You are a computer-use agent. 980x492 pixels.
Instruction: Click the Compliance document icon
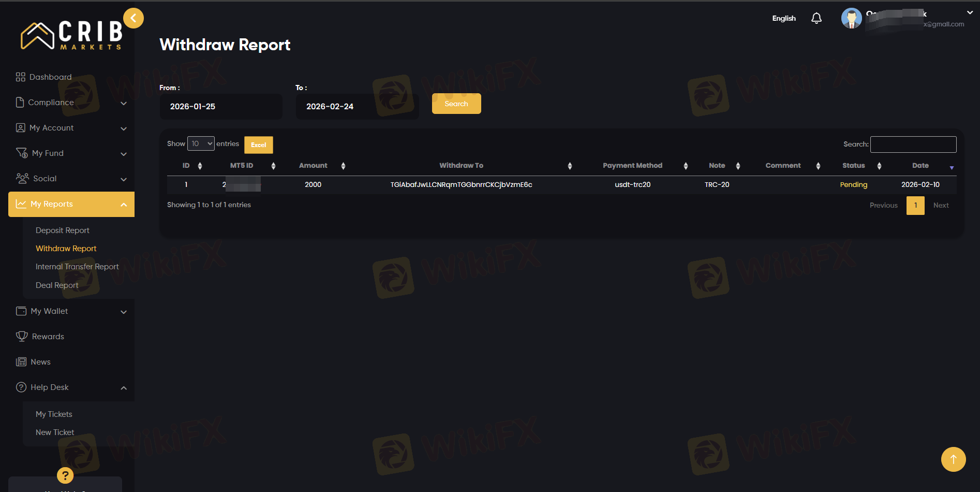[x=20, y=103]
